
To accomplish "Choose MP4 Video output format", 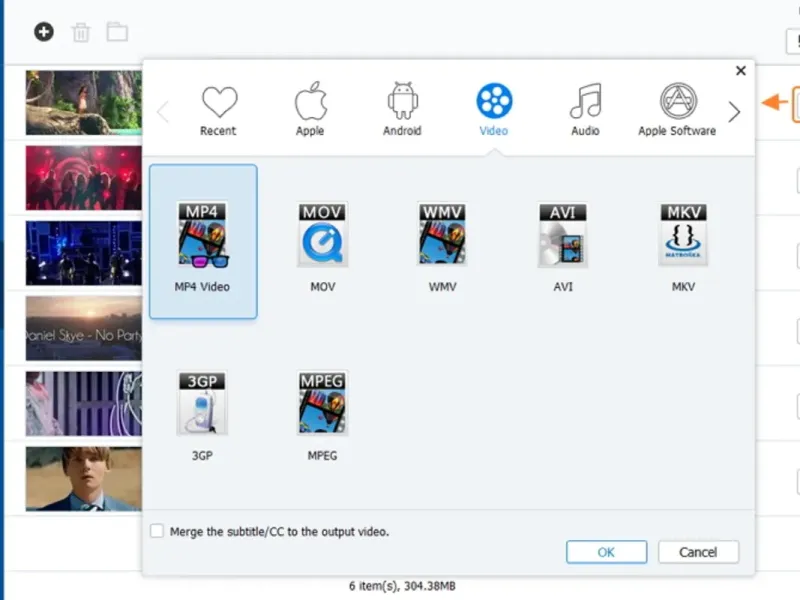I will pyautogui.click(x=203, y=242).
